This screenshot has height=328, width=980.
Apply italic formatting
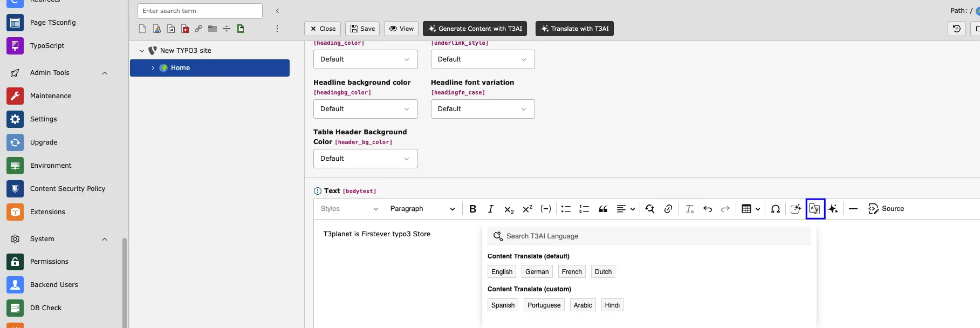490,209
